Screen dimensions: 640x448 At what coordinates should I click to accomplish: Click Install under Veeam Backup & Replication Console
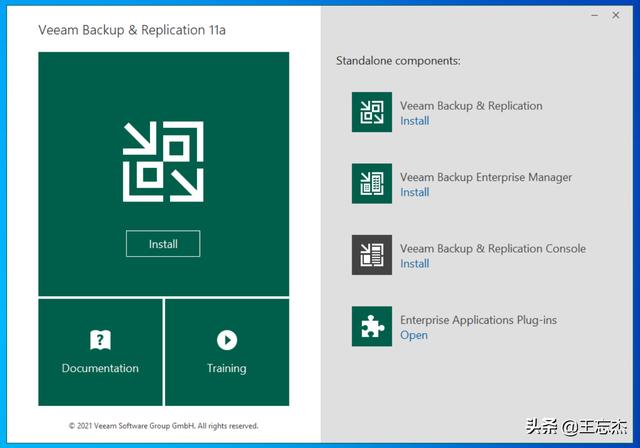click(x=415, y=264)
